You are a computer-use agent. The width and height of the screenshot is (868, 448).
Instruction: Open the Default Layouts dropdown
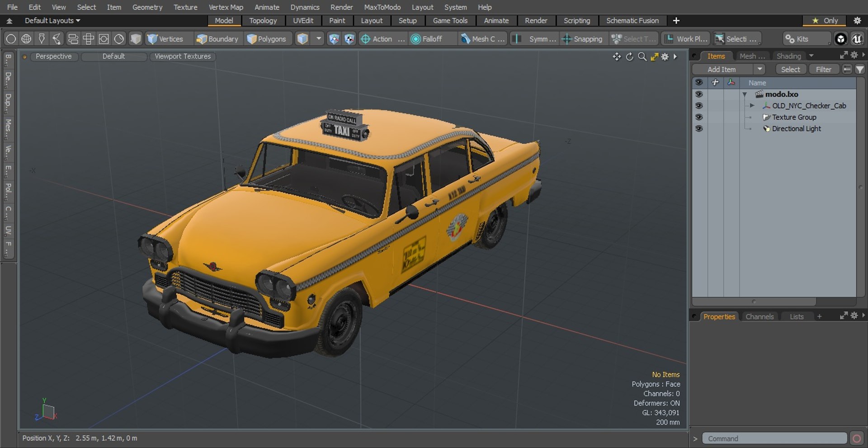pos(52,20)
